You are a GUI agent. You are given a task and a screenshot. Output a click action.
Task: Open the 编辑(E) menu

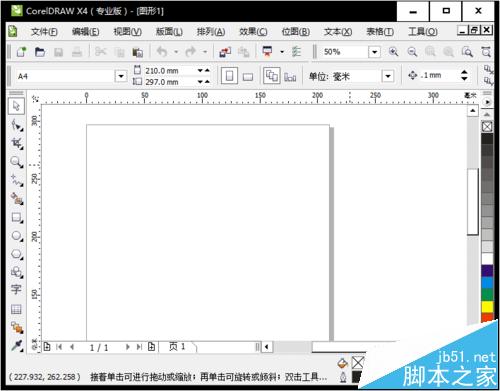[86, 32]
